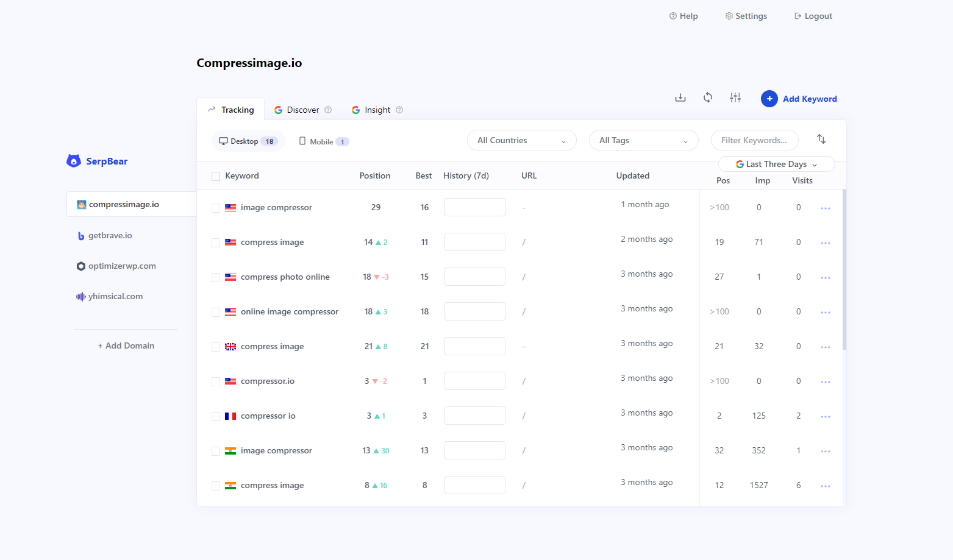Viewport: 953px width, 560px height.
Task: Click the export keywords download icon
Action: click(x=680, y=97)
